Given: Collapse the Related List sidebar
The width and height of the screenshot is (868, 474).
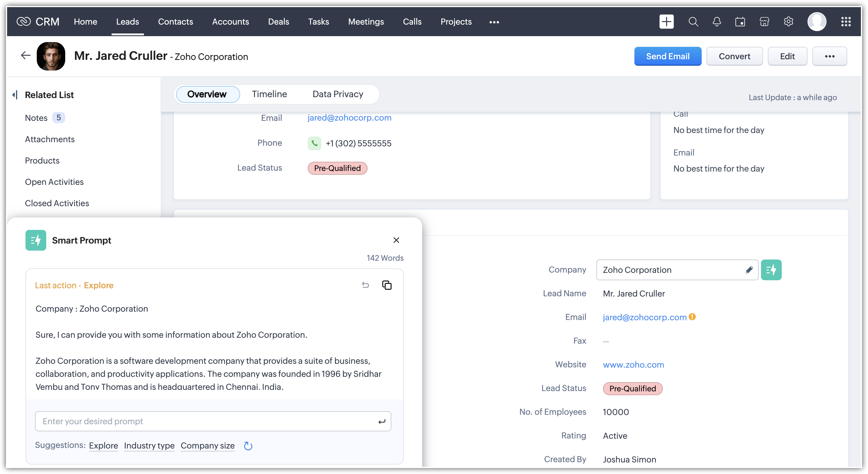Looking at the screenshot, I should 15,95.
